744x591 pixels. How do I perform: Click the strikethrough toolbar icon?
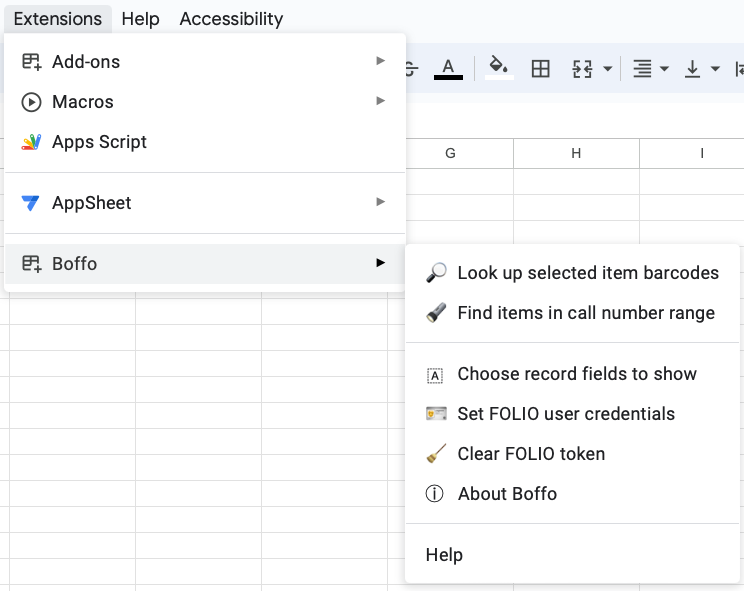[412, 69]
